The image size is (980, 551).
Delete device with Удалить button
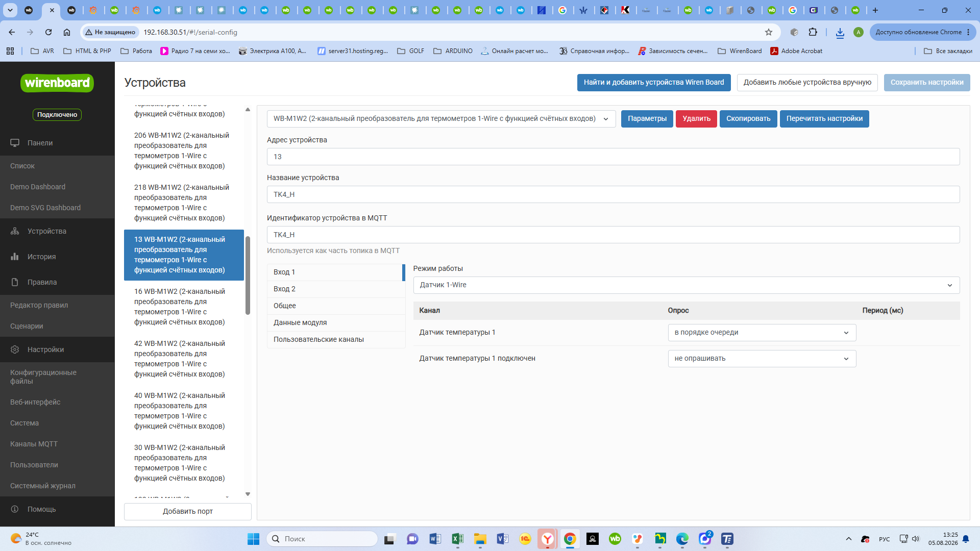coord(696,119)
